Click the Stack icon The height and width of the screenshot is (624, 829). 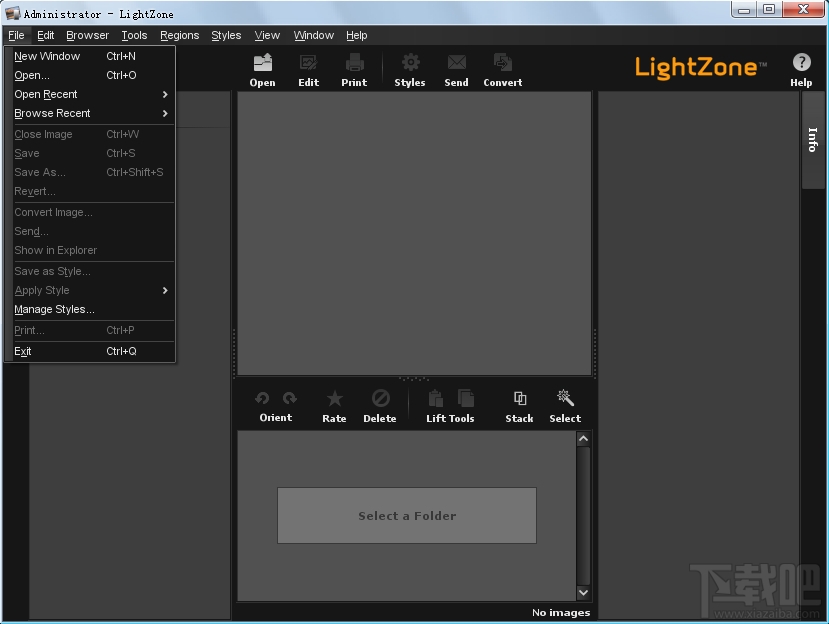point(518,397)
